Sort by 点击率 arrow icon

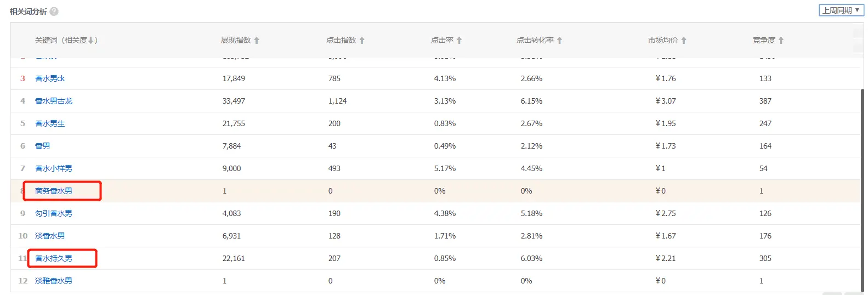[459, 40]
